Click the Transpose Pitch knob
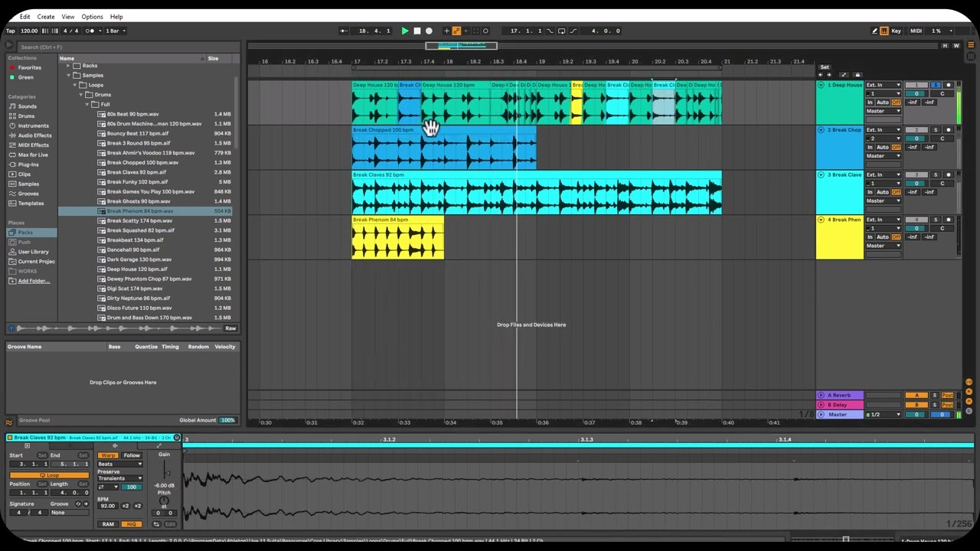The width and height of the screenshot is (980, 551). [164, 500]
